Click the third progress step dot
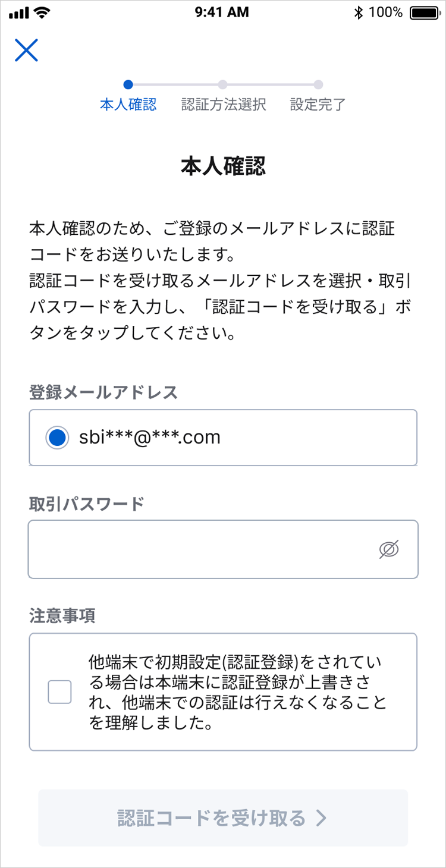 coord(318,84)
